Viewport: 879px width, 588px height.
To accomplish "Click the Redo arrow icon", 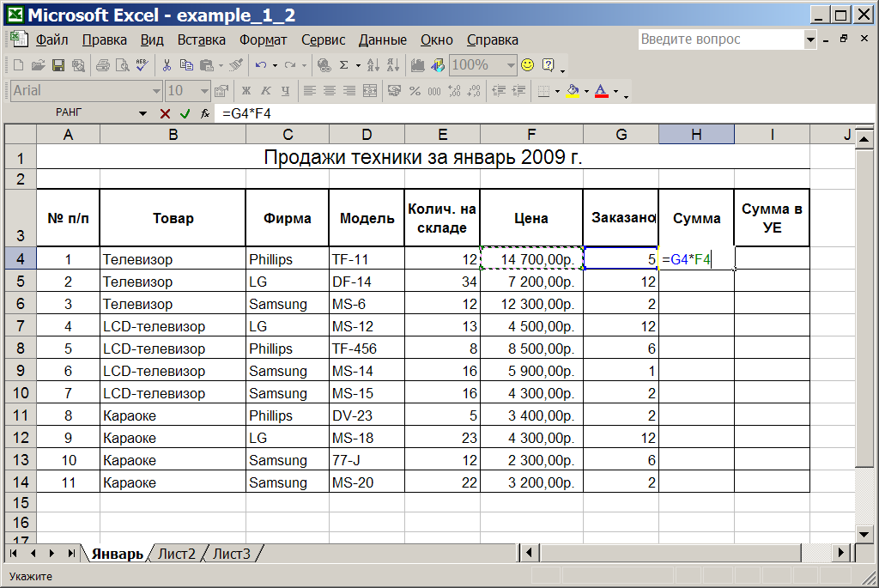I will pyautogui.click(x=290, y=65).
